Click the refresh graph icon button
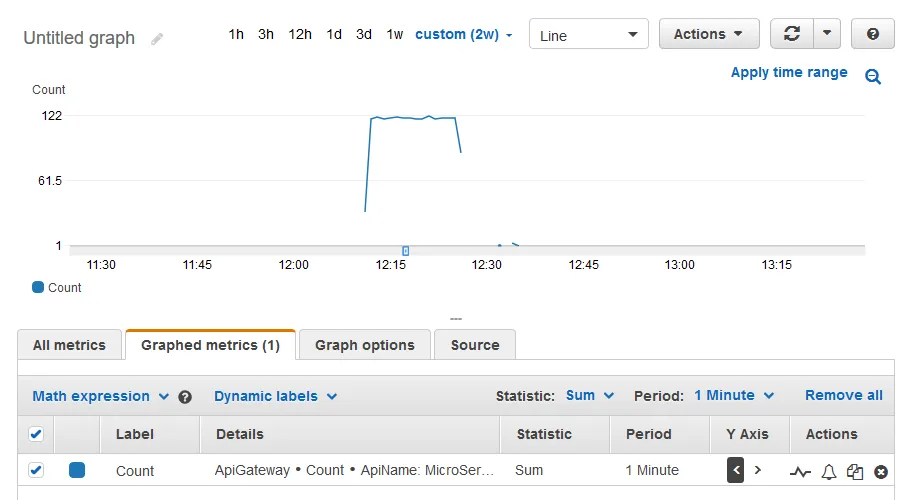This screenshot has width=910, height=500. [791, 34]
